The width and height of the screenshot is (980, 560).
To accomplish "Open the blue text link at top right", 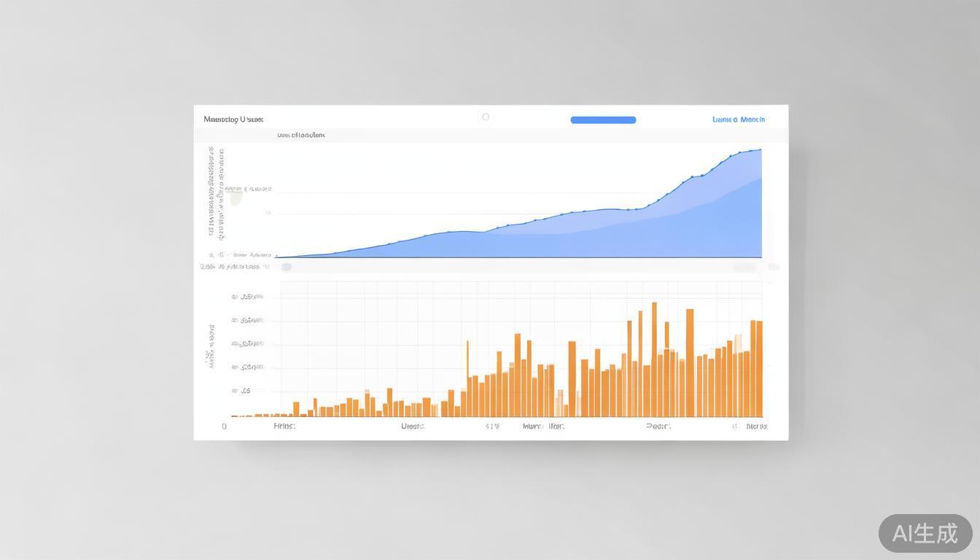I will click(738, 120).
